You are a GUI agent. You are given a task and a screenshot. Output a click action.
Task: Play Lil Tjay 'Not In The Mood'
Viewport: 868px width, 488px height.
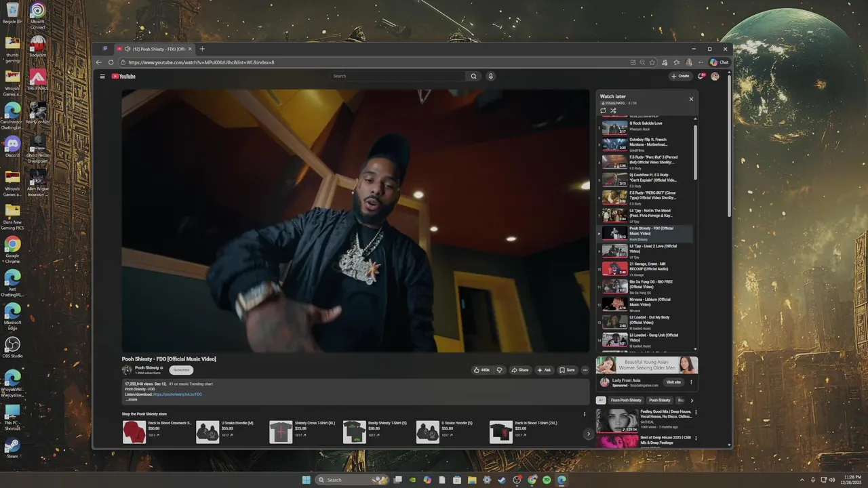tap(645, 215)
